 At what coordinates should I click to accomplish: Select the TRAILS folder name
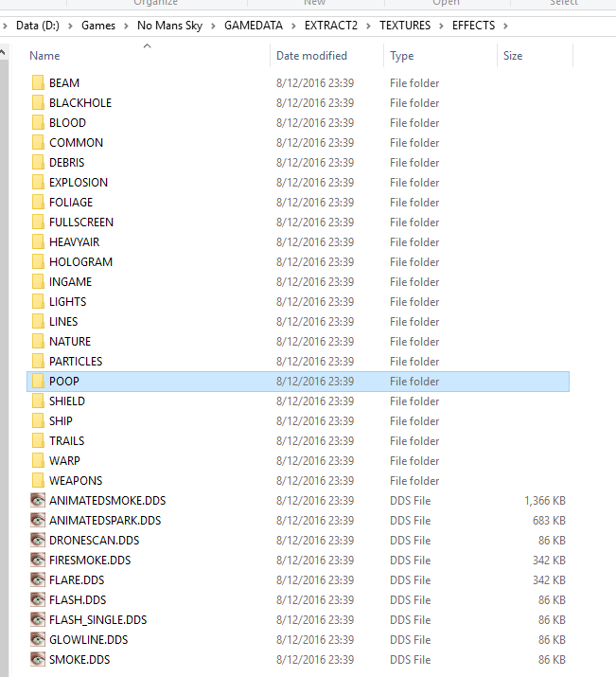pyautogui.click(x=67, y=441)
